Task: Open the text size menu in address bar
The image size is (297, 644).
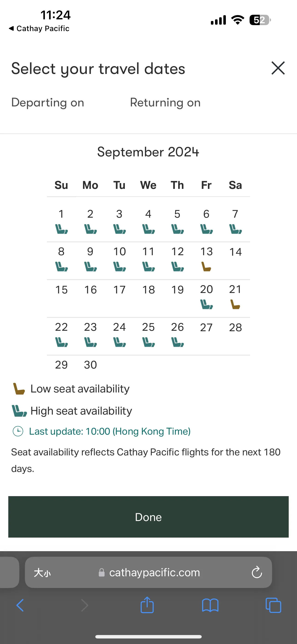Action: coord(42,573)
